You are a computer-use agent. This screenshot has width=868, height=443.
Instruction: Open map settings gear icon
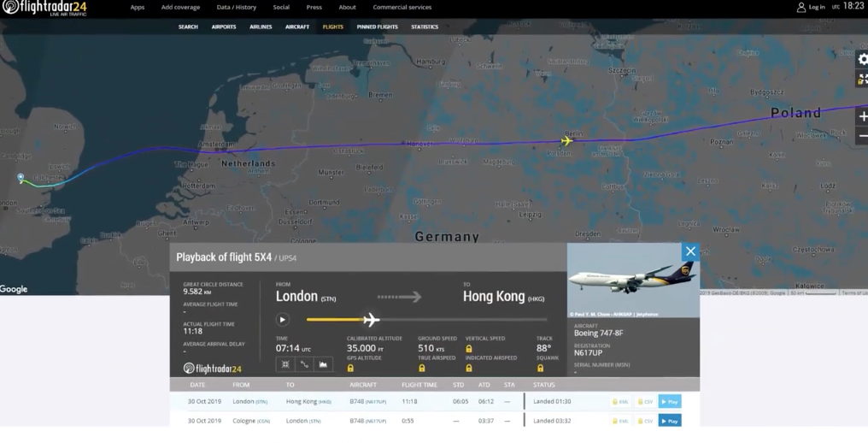(x=863, y=59)
